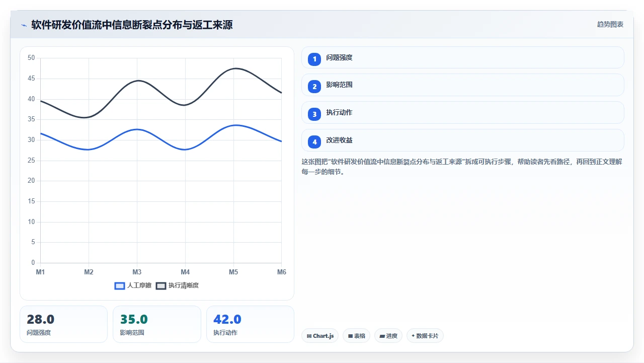Open the 28.0 问题强度 stat card
The width and height of the screenshot is (644, 363).
click(x=63, y=324)
